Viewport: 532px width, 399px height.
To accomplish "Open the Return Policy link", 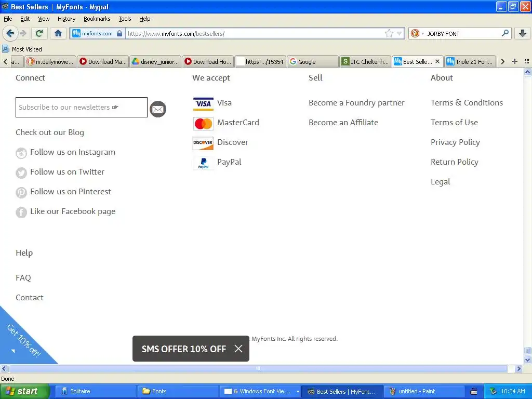I will [454, 162].
